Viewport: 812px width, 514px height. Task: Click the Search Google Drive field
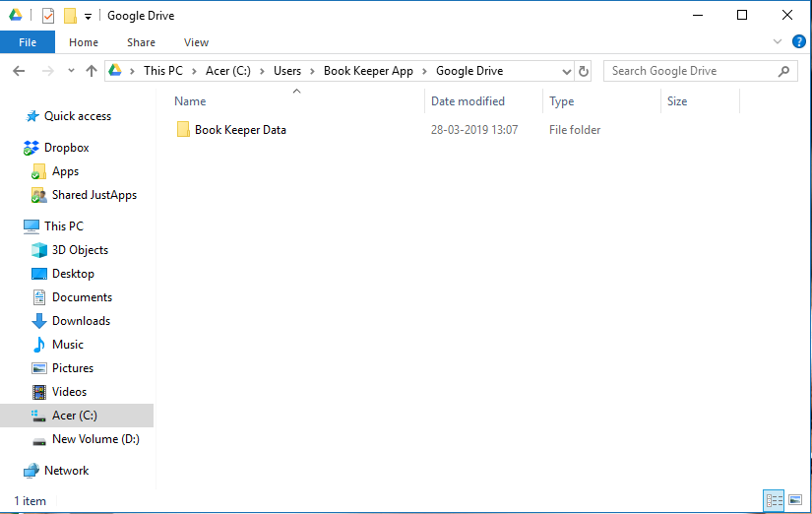tap(700, 71)
